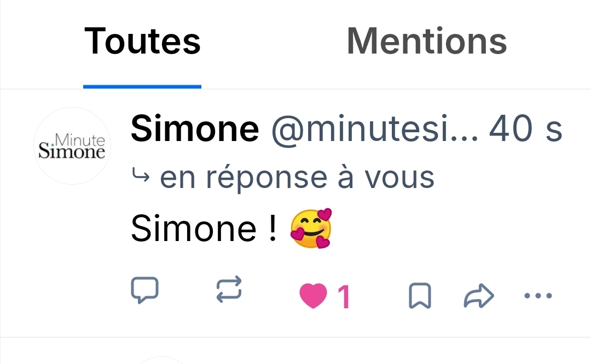This screenshot has height=364, width=591.
Task: Reply using the speech bubble icon
Action: (x=145, y=290)
